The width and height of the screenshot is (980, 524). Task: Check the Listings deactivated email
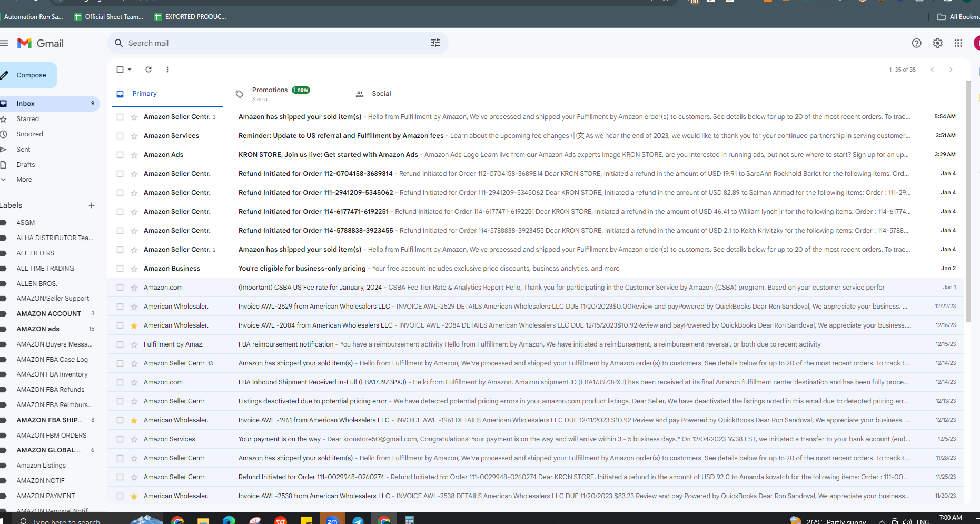point(120,401)
